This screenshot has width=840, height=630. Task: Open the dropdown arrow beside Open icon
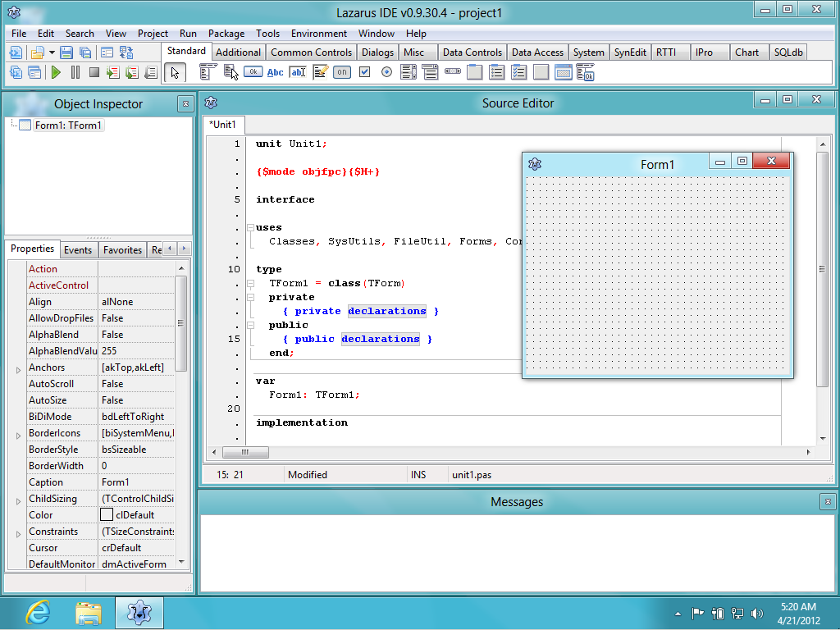52,52
